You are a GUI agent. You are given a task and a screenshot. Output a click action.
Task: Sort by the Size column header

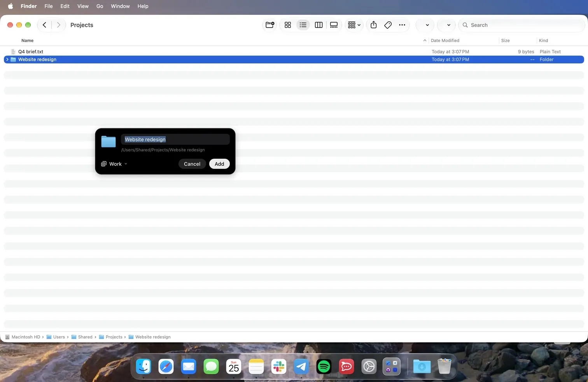point(505,40)
